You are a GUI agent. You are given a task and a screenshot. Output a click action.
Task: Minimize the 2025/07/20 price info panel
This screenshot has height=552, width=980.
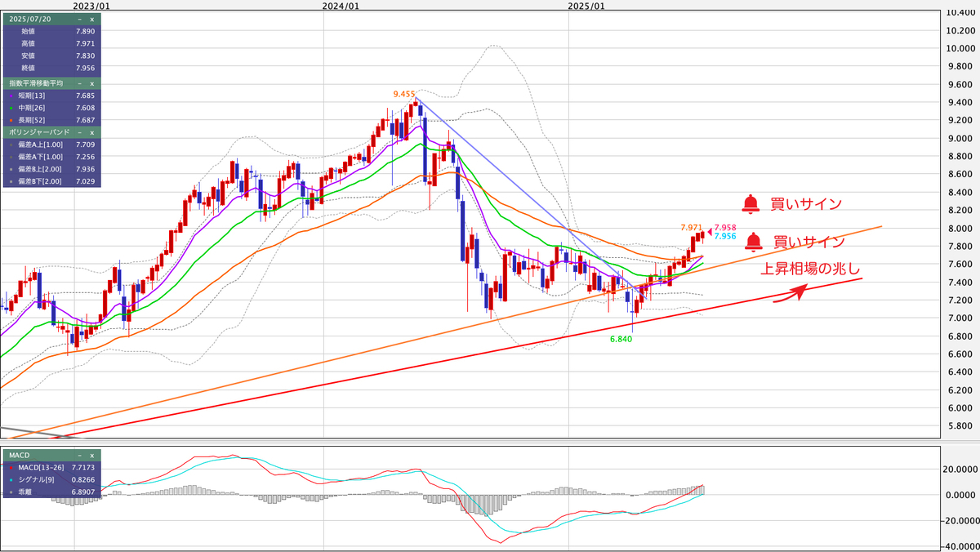(x=78, y=19)
